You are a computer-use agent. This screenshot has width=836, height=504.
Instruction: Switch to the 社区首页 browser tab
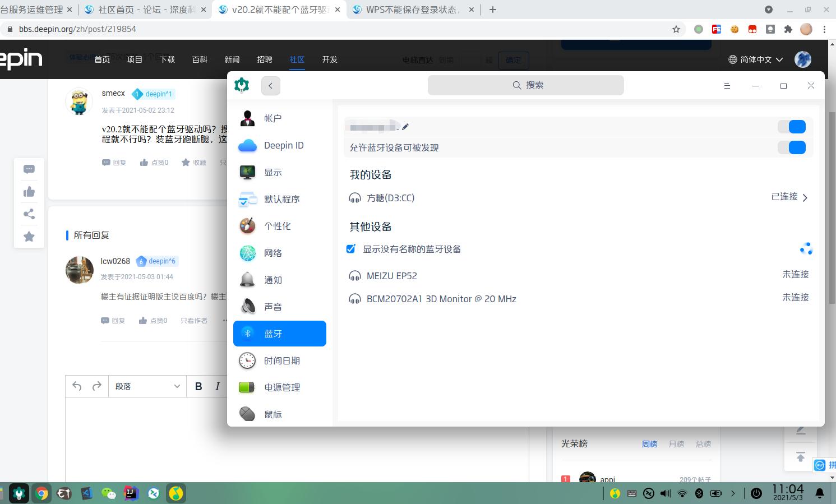(145, 10)
